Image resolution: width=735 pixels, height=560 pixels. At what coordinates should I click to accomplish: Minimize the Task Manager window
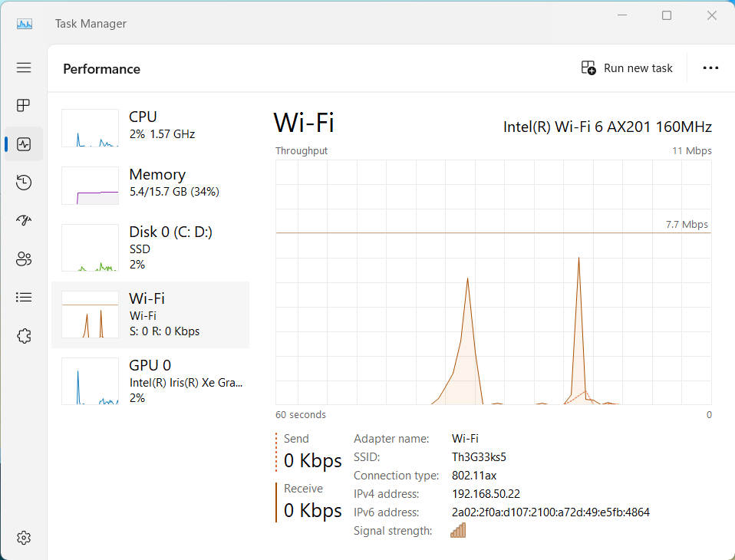click(622, 15)
